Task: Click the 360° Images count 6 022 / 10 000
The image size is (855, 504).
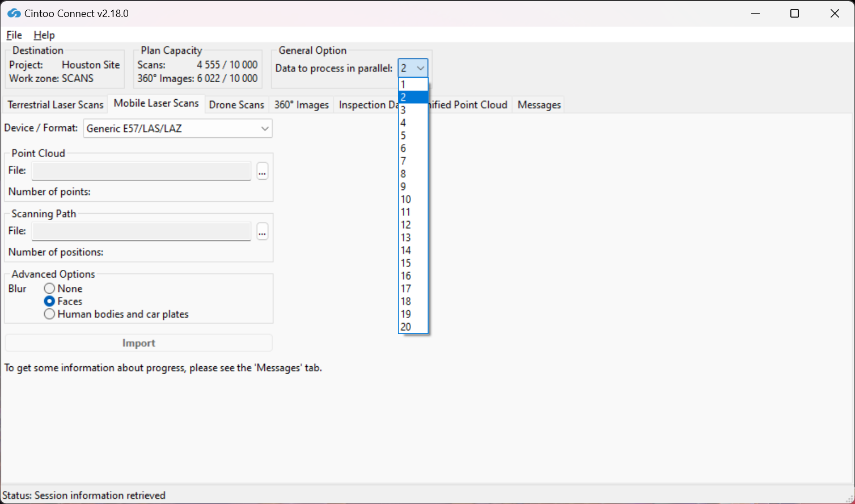Action: tap(227, 78)
